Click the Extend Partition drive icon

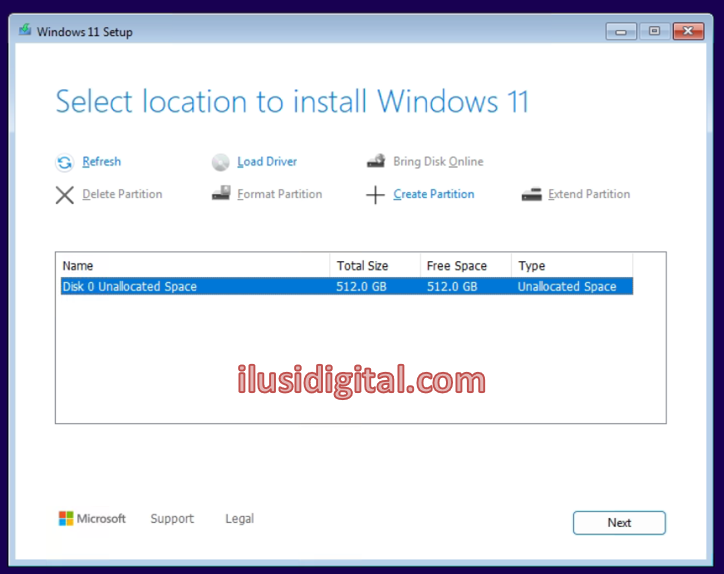531,195
